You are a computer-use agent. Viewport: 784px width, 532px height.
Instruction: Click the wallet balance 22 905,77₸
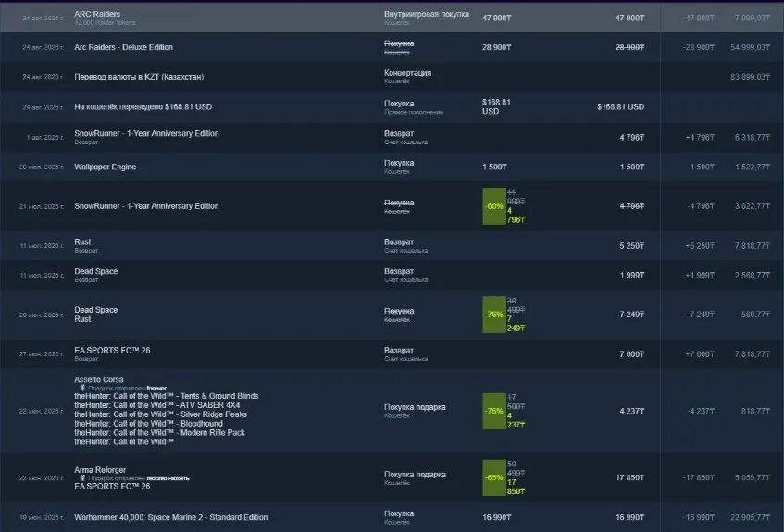pos(750,517)
